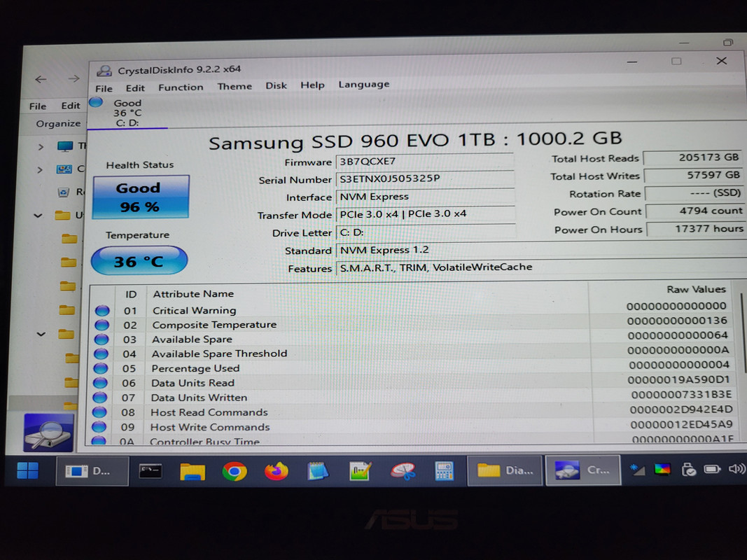Open the Explorer window Edit menu
The height and width of the screenshot is (560, 747).
71,106
